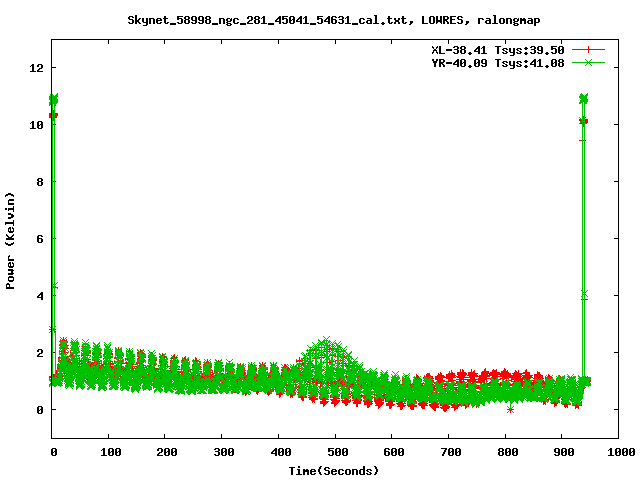This screenshot has height=480, width=640.
Task: Select the XL-38.41 Tsys:39.50 legend label
Action: (x=498, y=50)
